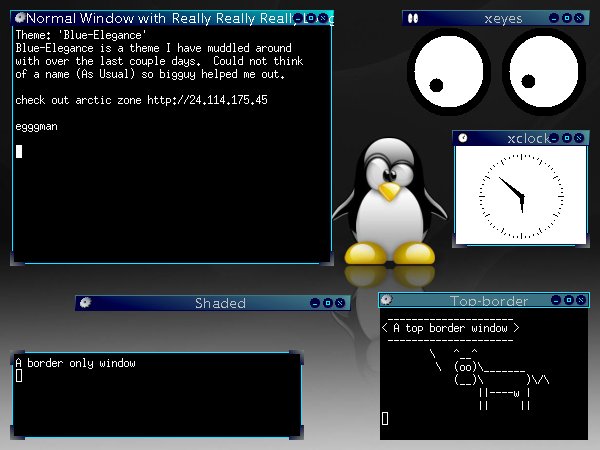Click the line starting 'with over the last couple'
This screenshot has height=450, width=600.
tap(159, 61)
